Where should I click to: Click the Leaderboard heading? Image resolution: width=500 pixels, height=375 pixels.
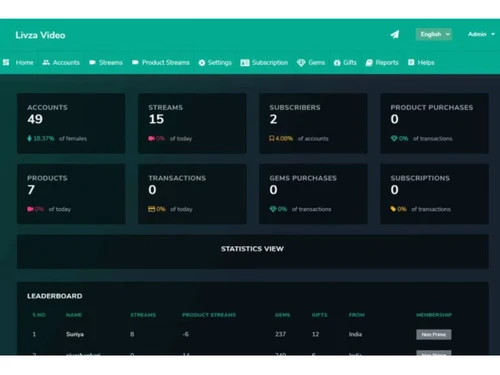pos(55,296)
